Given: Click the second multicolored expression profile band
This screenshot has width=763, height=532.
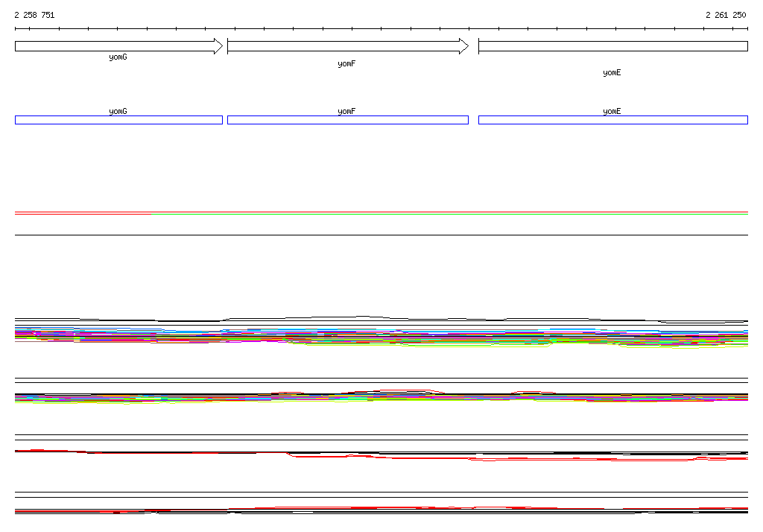Looking at the screenshot, I should (x=381, y=397).
